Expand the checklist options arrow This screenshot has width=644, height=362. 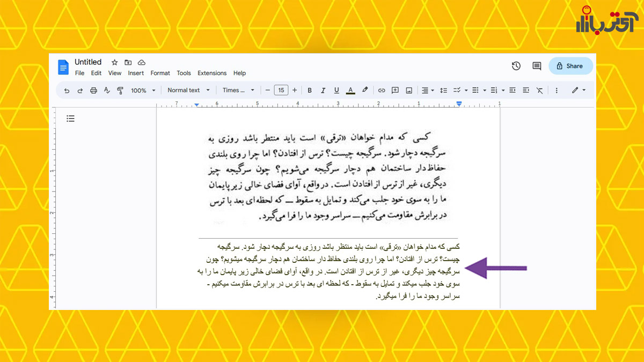(x=466, y=90)
